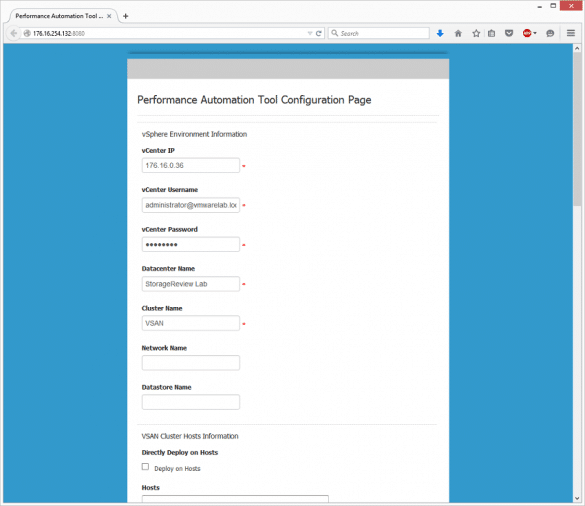Click the 'Datastore Name' label
585x506 pixels.
166,387
